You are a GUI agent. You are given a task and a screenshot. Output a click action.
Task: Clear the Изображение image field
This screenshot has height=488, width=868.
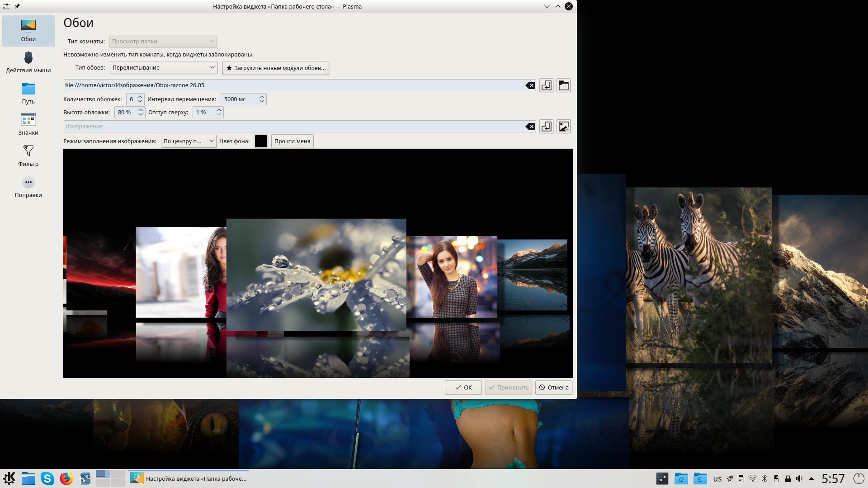point(530,127)
